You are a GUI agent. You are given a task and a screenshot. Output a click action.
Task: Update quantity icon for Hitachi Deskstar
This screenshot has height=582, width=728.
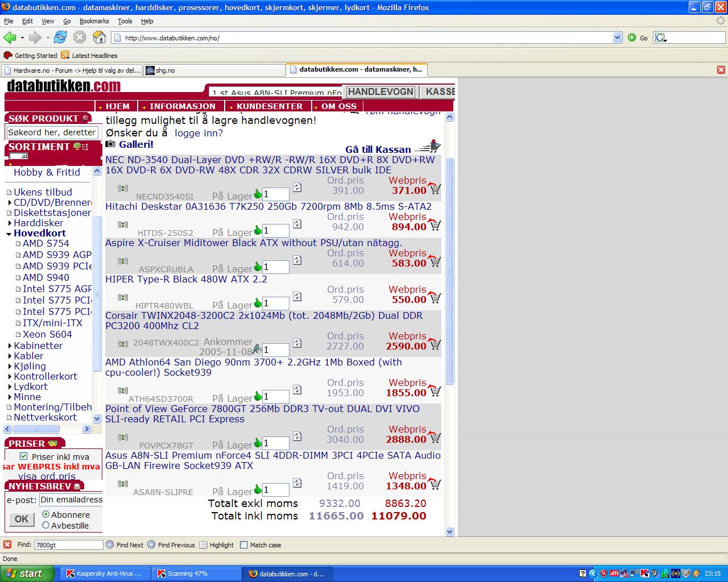pyautogui.click(x=297, y=223)
